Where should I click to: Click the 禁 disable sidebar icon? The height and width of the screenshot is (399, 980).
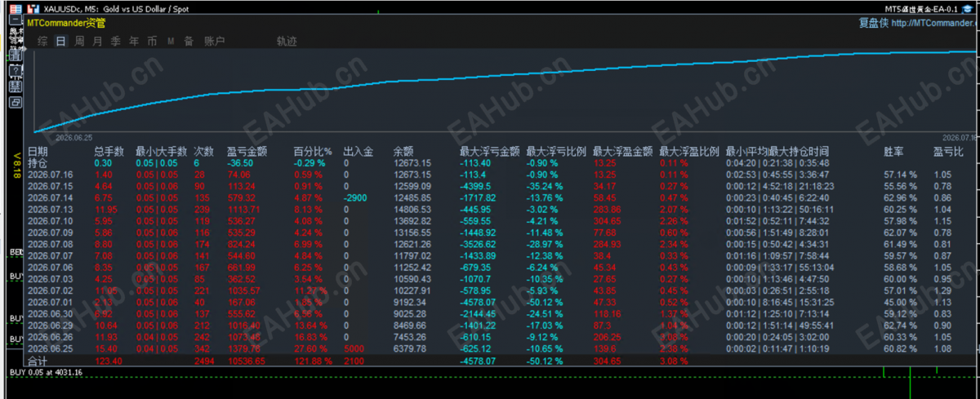[16, 87]
